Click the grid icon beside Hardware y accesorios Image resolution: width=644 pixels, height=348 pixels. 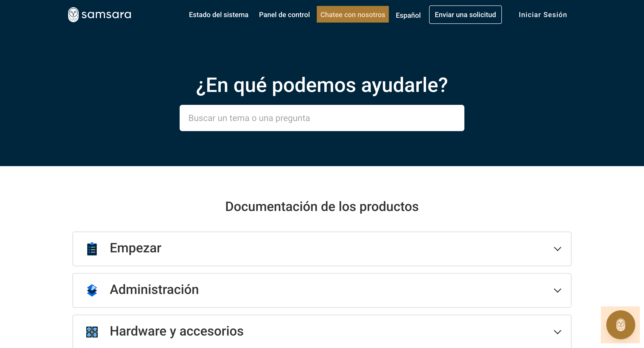(x=92, y=332)
